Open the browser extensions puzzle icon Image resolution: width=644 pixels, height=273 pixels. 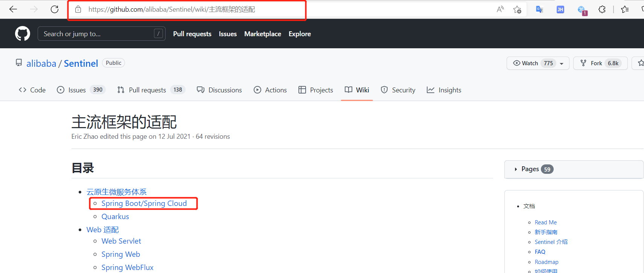tap(602, 9)
